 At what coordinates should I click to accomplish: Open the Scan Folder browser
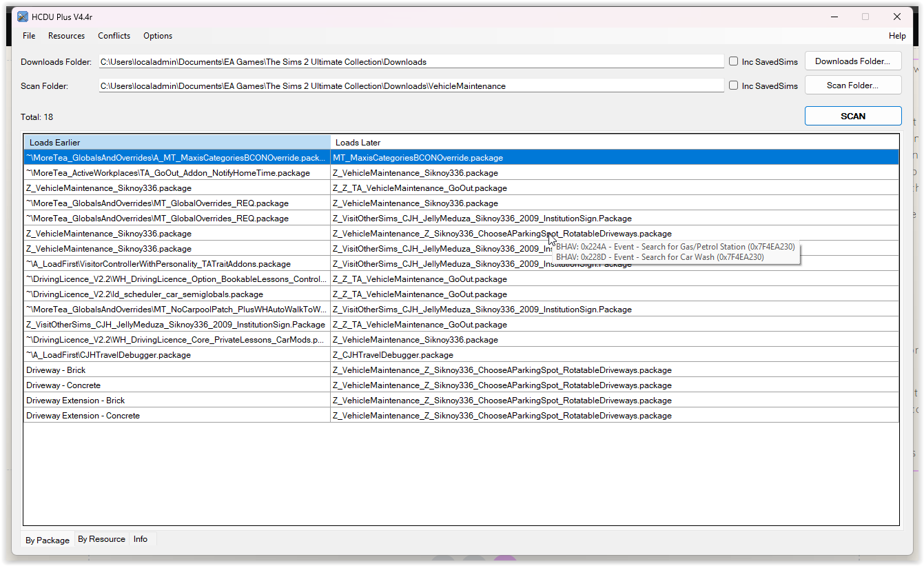pyautogui.click(x=853, y=85)
